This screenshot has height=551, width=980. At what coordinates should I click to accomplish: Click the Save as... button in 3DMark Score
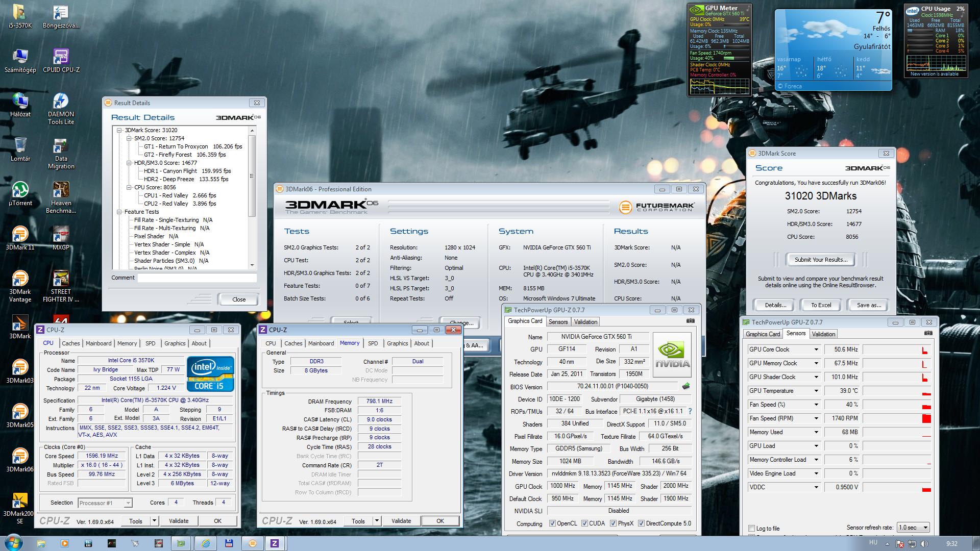coord(869,305)
